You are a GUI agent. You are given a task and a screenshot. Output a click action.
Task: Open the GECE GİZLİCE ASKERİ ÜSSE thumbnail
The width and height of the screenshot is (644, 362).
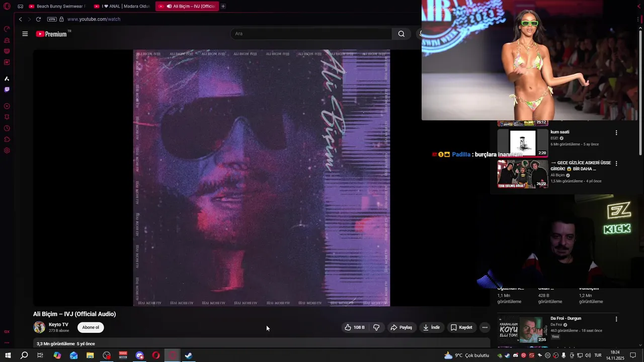(523, 174)
